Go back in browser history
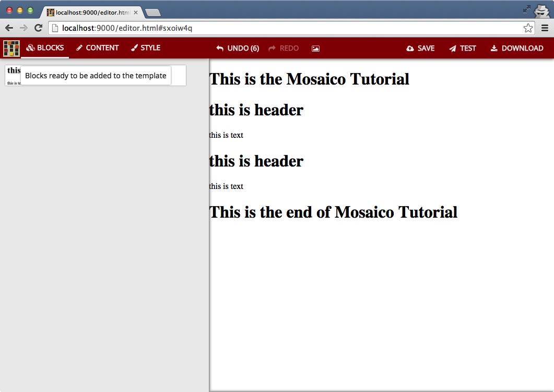 pyautogui.click(x=9, y=28)
